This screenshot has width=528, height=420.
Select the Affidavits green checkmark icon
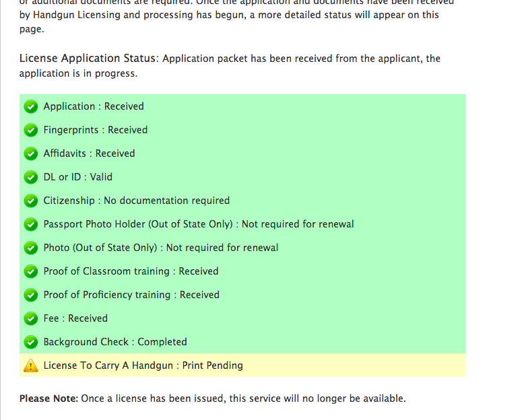point(30,153)
